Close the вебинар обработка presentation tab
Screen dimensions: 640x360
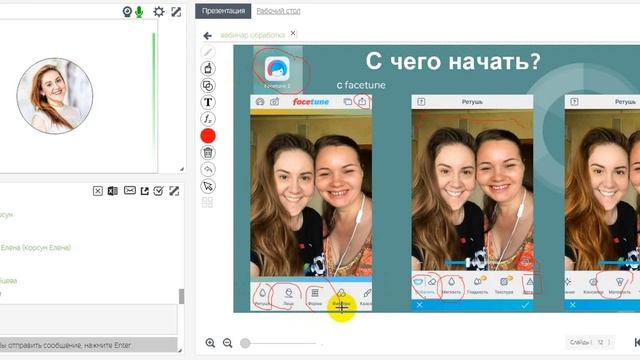(x=293, y=33)
